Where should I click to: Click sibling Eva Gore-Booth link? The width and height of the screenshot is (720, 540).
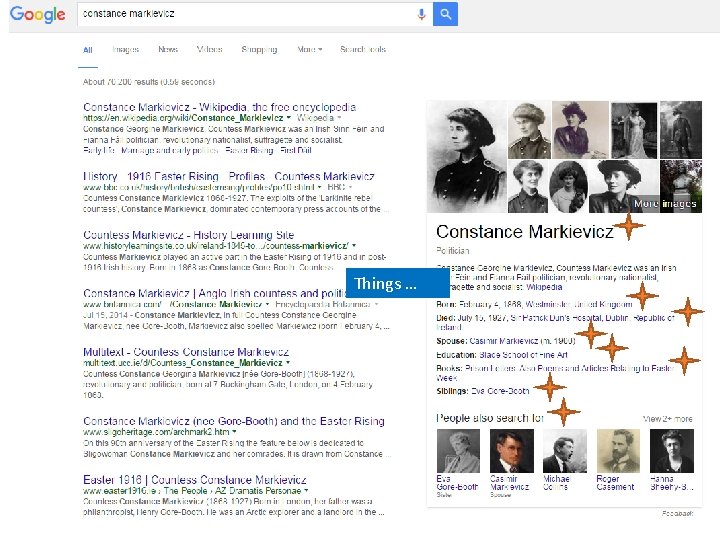500,391
